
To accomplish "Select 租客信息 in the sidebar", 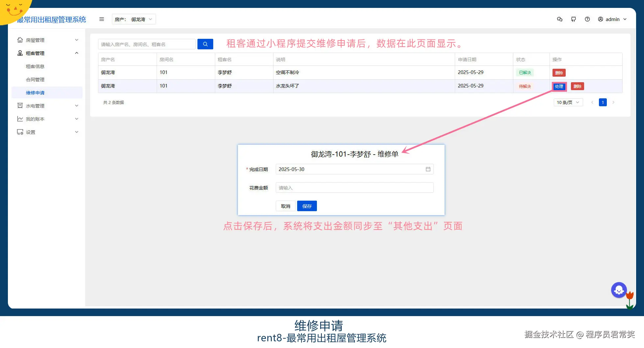I will pos(36,66).
